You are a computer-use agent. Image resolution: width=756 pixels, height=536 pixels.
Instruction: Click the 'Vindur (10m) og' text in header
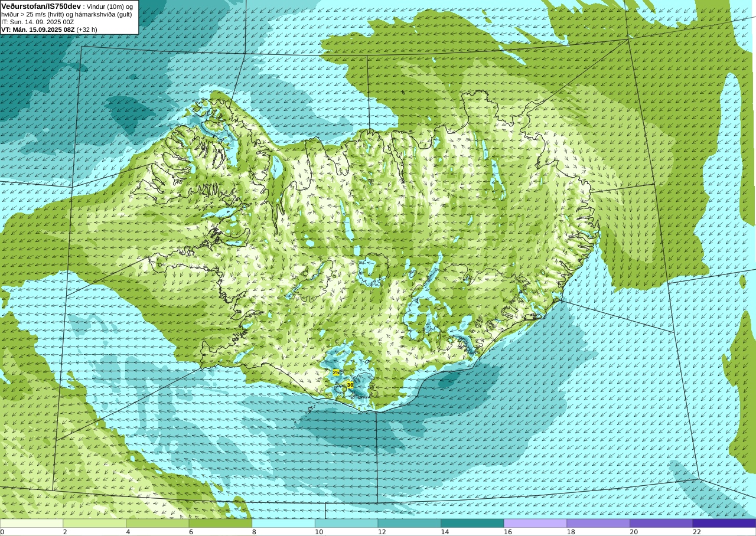(110, 6)
